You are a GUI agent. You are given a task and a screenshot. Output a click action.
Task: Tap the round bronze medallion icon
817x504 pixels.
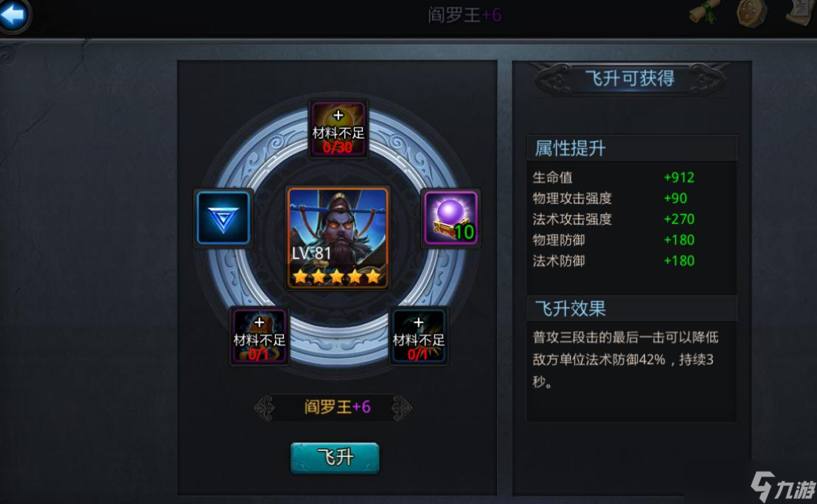coord(752,13)
